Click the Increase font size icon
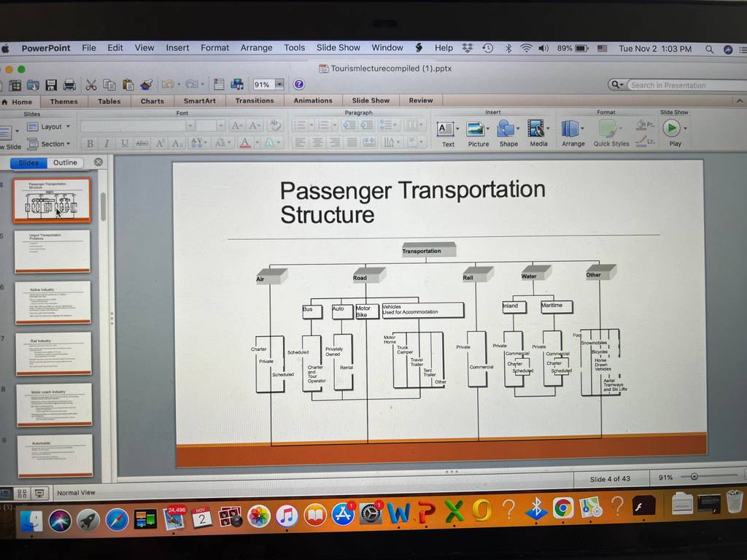The width and height of the screenshot is (747, 560). coord(237,125)
